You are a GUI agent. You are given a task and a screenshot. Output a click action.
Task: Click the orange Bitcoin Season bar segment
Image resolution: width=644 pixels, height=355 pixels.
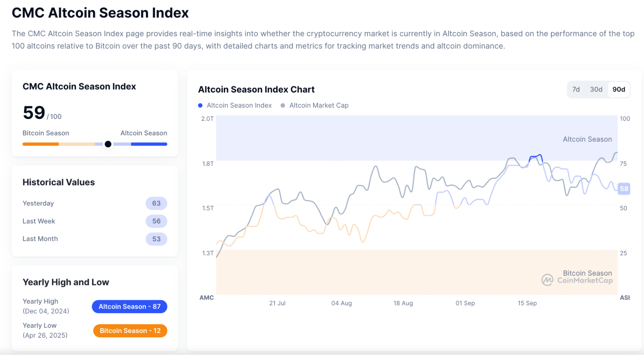click(41, 144)
